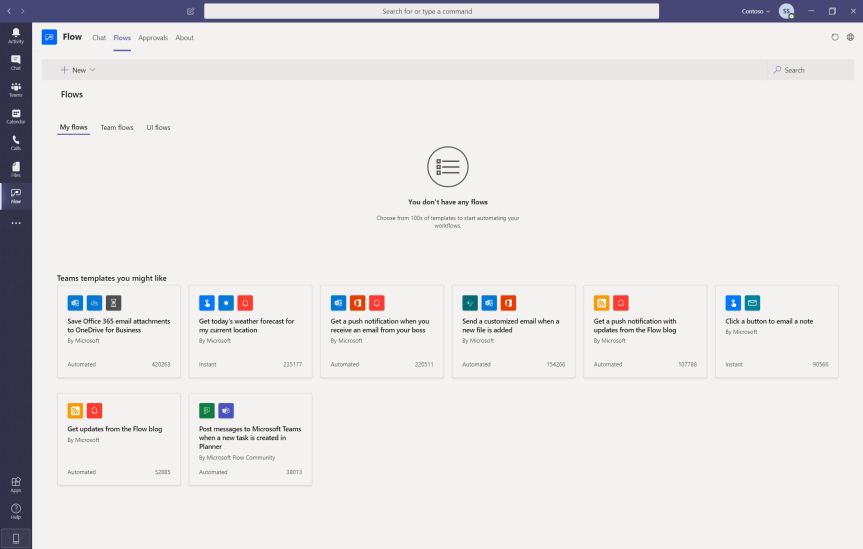The image size is (863, 549).
Task: Click the refresh icon at top right
Action: tap(835, 38)
